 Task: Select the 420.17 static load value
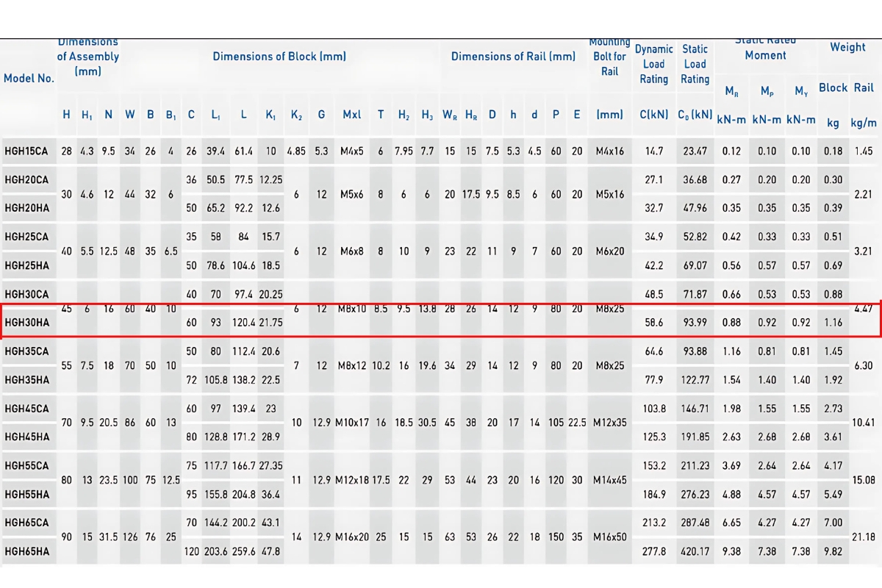point(695,551)
